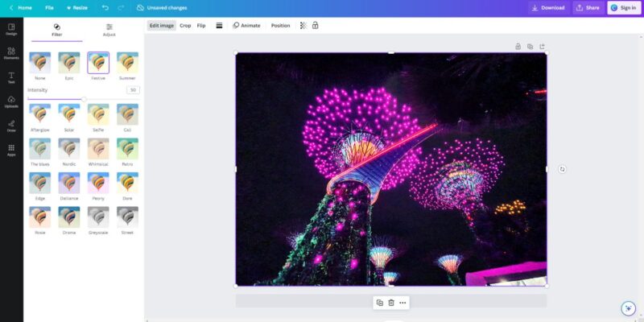Click the Intensity value field showing 50
The width and height of the screenshot is (644, 322).
click(133, 90)
